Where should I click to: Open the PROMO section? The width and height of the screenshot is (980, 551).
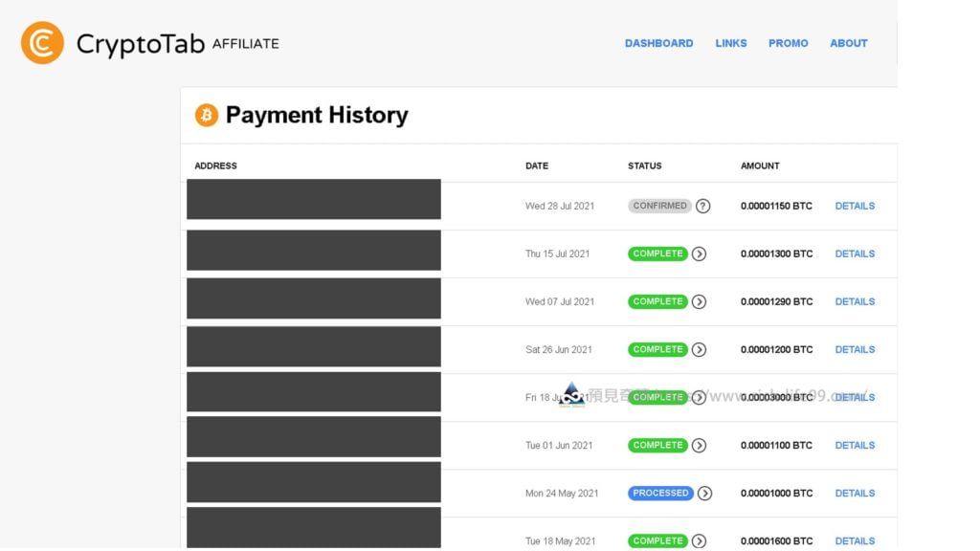pyautogui.click(x=789, y=43)
